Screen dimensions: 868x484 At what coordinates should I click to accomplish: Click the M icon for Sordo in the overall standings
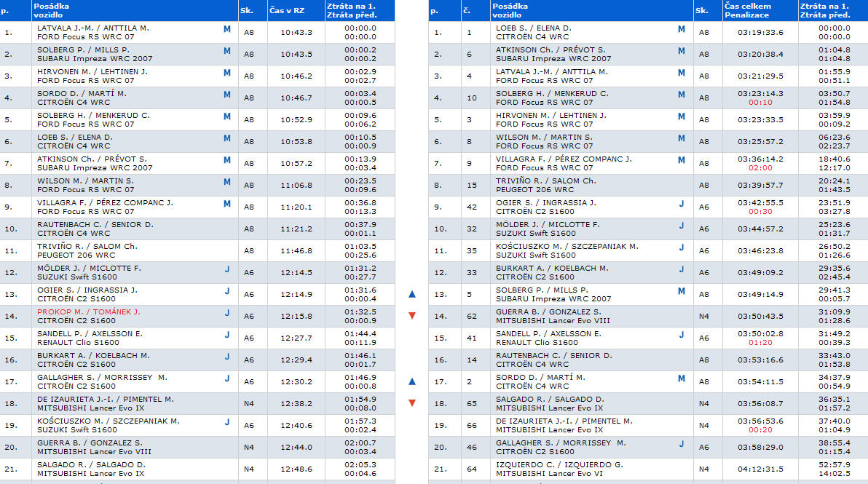(x=682, y=378)
